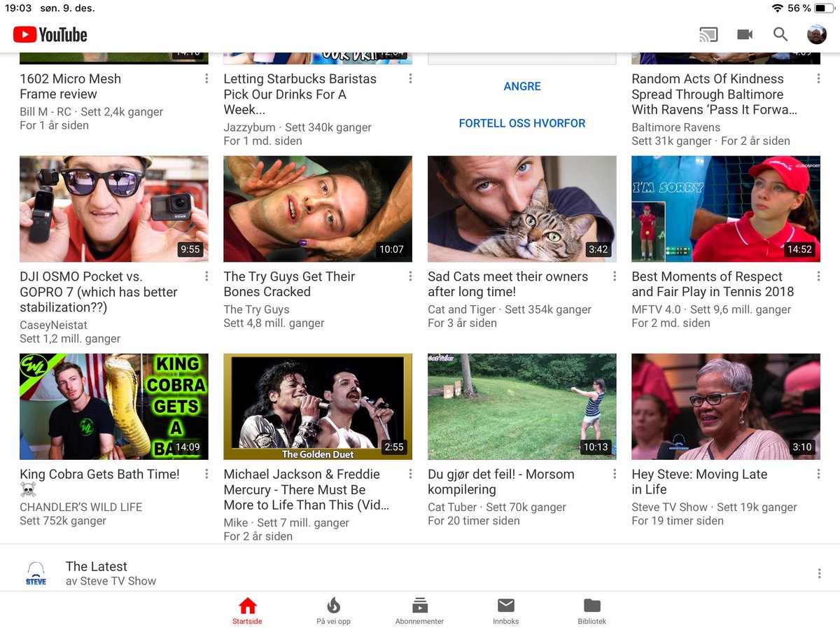Open the title 'Best Moments of Respect and Fair Play'
This screenshot has height=630, width=840.
point(713,284)
